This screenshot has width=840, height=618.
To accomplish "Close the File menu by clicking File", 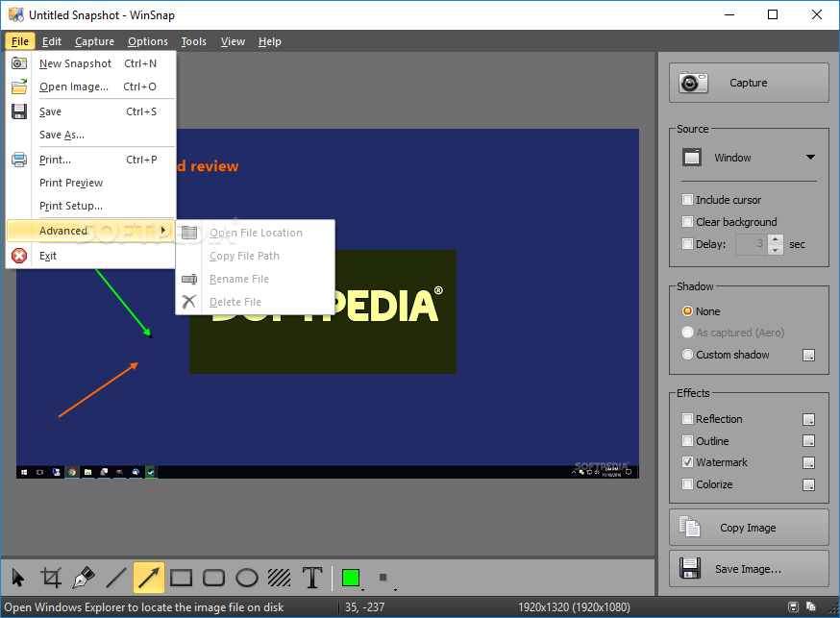I will click(20, 41).
